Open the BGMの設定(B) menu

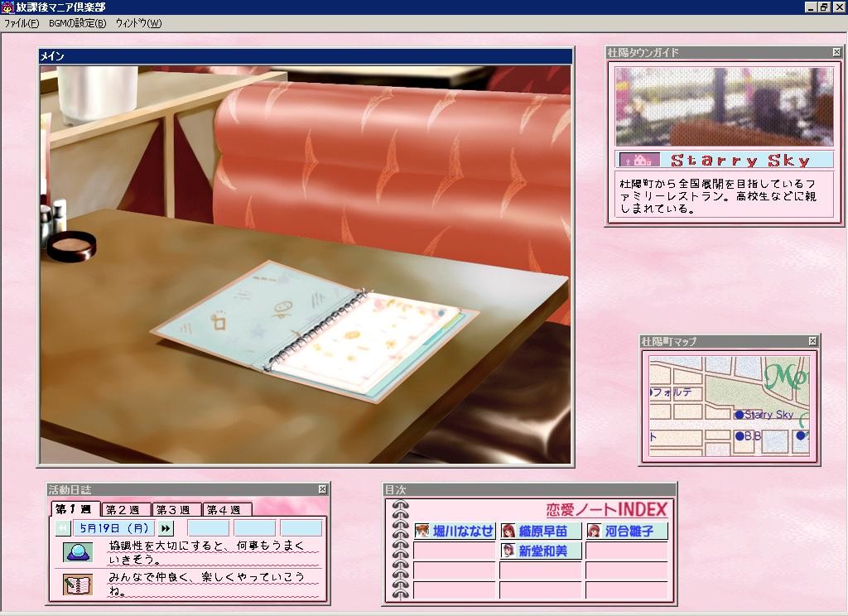77,23
